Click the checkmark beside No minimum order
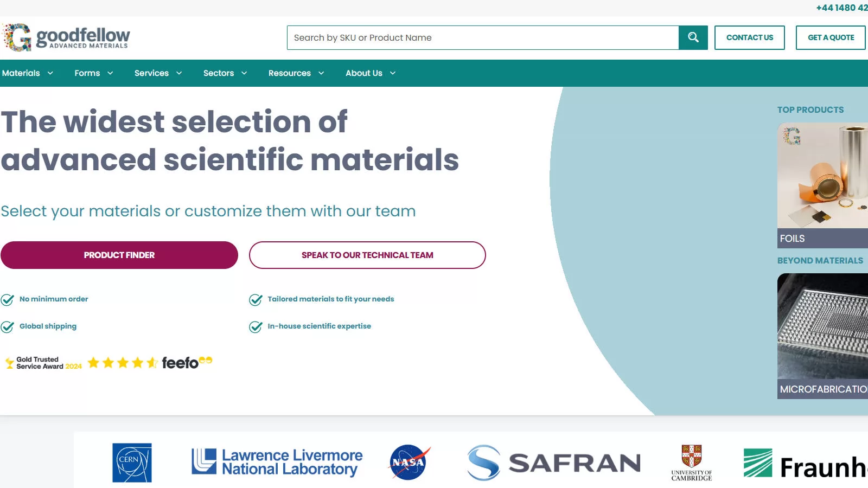 point(8,300)
